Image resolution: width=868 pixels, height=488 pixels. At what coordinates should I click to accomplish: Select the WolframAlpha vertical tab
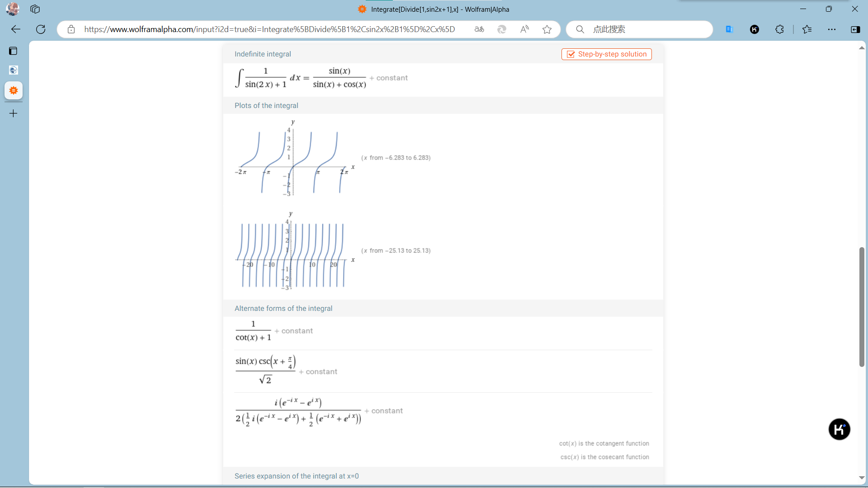(14, 90)
